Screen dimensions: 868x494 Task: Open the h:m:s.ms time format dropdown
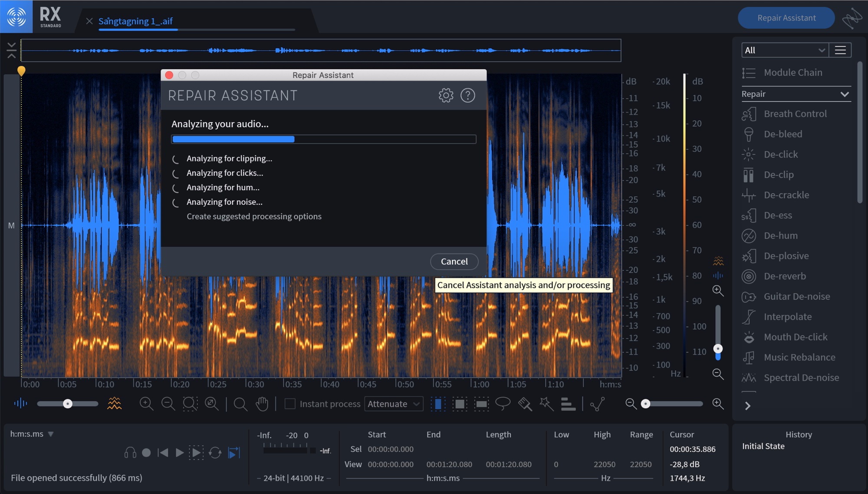point(32,434)
